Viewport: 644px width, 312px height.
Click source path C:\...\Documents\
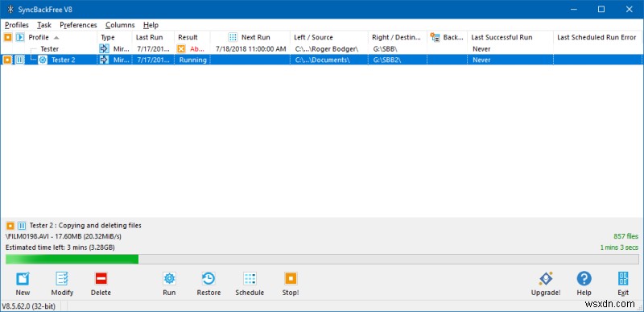pos(323,60)
